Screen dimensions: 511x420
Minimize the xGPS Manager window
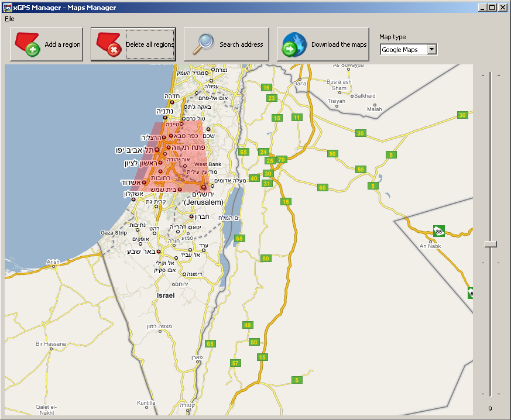(483, 7)
